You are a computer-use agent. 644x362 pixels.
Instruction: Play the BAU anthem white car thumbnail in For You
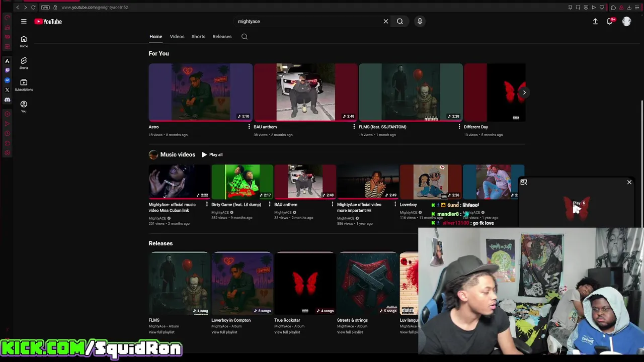coord(306,93)
